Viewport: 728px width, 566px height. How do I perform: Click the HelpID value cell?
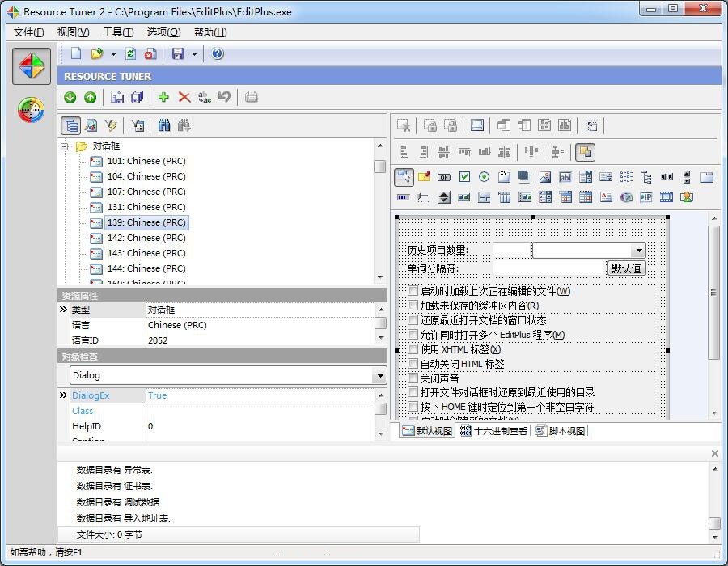point(259,426)
